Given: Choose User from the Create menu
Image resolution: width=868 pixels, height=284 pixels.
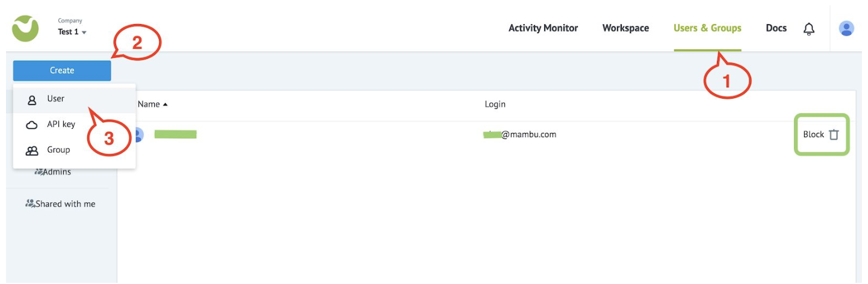Looking at the screenshot, I should (75, 99).
